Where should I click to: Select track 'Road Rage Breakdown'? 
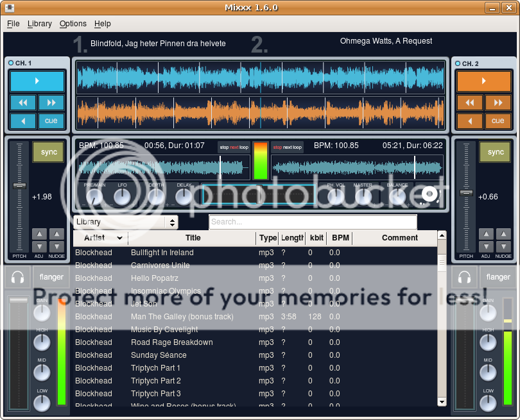[x=255, y=342]
